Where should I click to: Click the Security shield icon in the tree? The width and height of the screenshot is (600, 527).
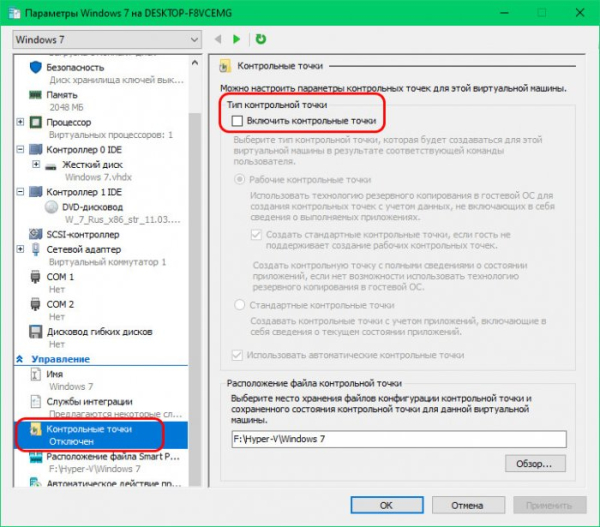coord(36,66)
